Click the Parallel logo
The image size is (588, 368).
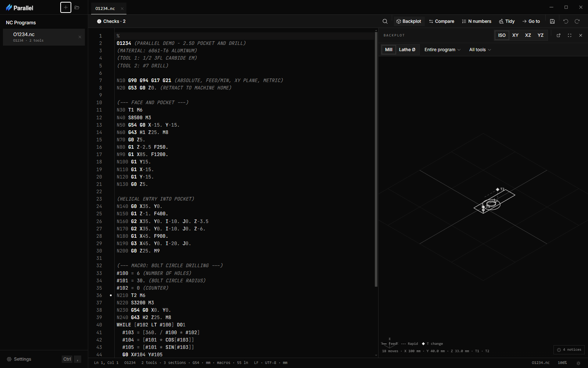(x=19, y=8)
